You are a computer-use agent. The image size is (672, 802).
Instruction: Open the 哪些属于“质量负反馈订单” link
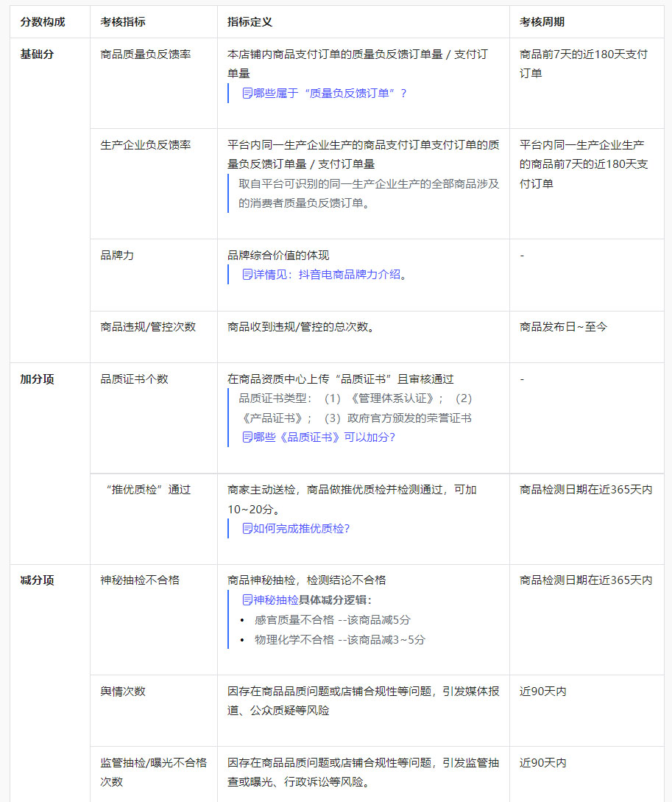(x=330, y=94)
